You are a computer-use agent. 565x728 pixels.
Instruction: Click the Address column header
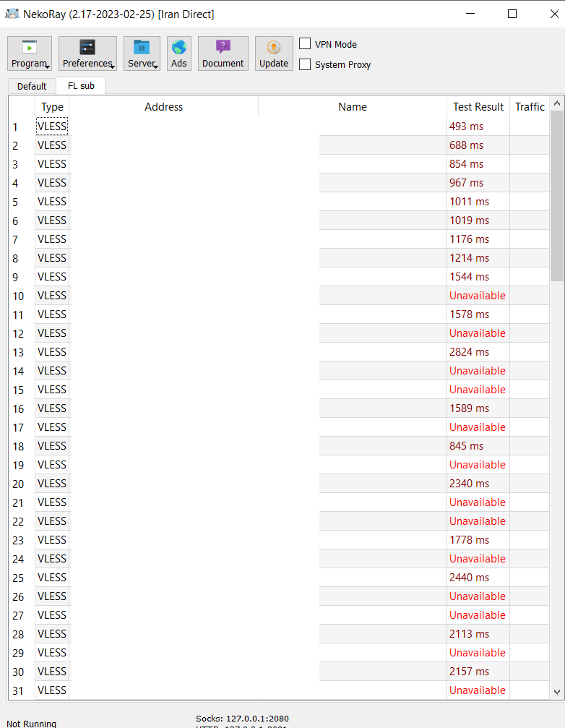163,106
